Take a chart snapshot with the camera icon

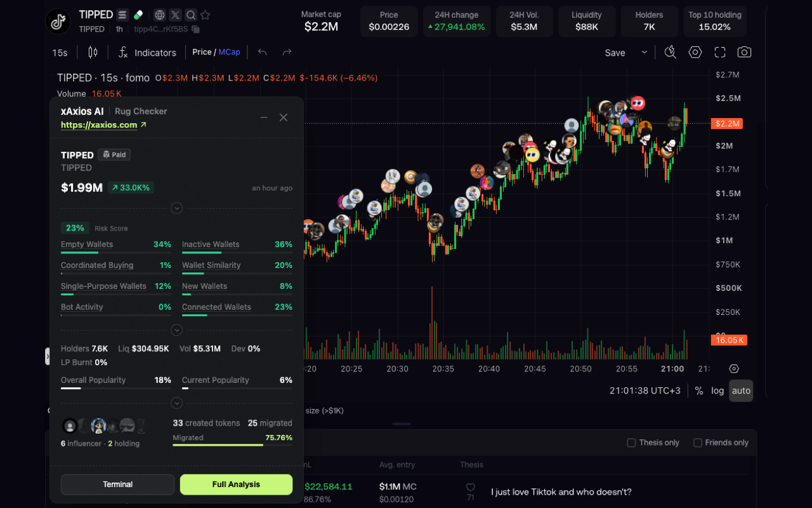(744, 53)
